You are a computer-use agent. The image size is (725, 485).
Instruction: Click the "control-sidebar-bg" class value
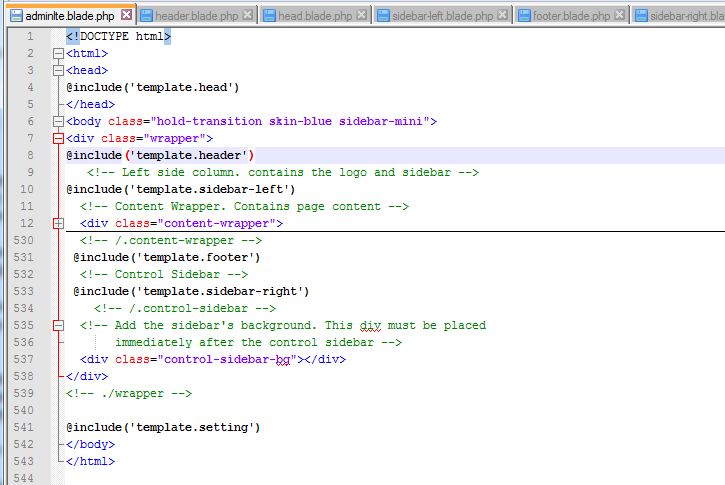[x=227, y=360]
